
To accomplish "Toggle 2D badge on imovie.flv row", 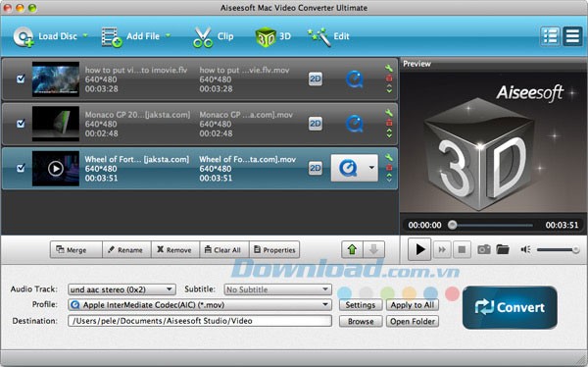I will (x=316, y=79).
